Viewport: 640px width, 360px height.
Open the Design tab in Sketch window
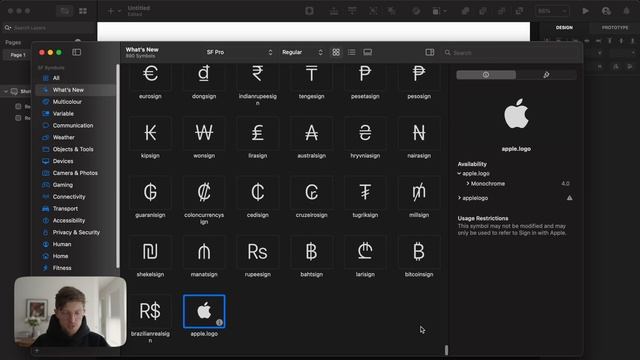click(564, 27)
